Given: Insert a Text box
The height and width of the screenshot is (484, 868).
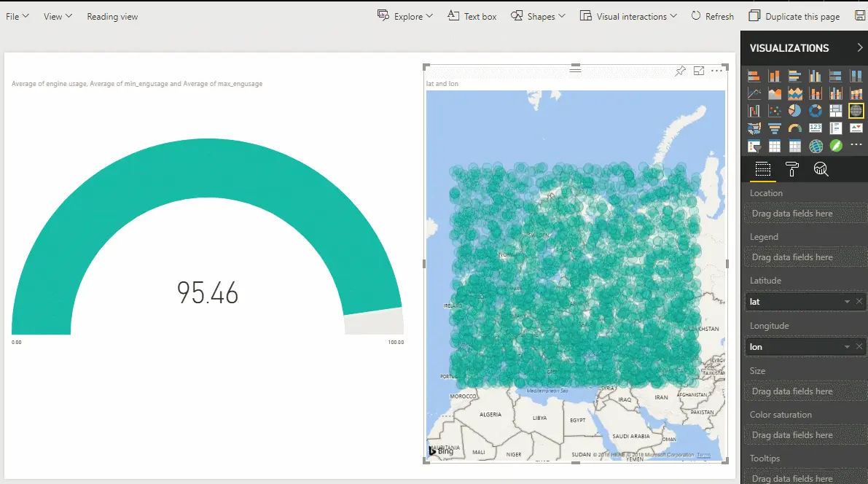Looking at the screenshot, I should (472, 17).
